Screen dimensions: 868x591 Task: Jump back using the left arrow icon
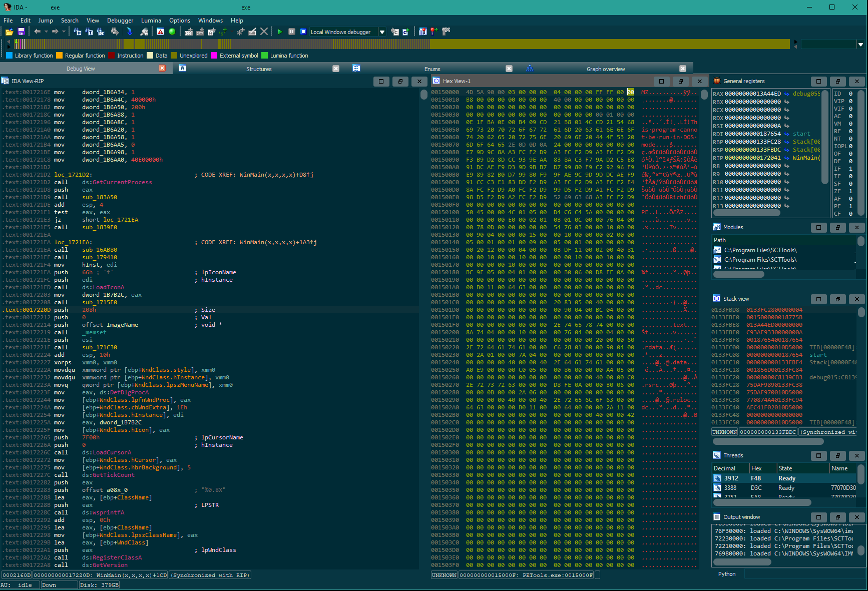[x=37, y=32]
